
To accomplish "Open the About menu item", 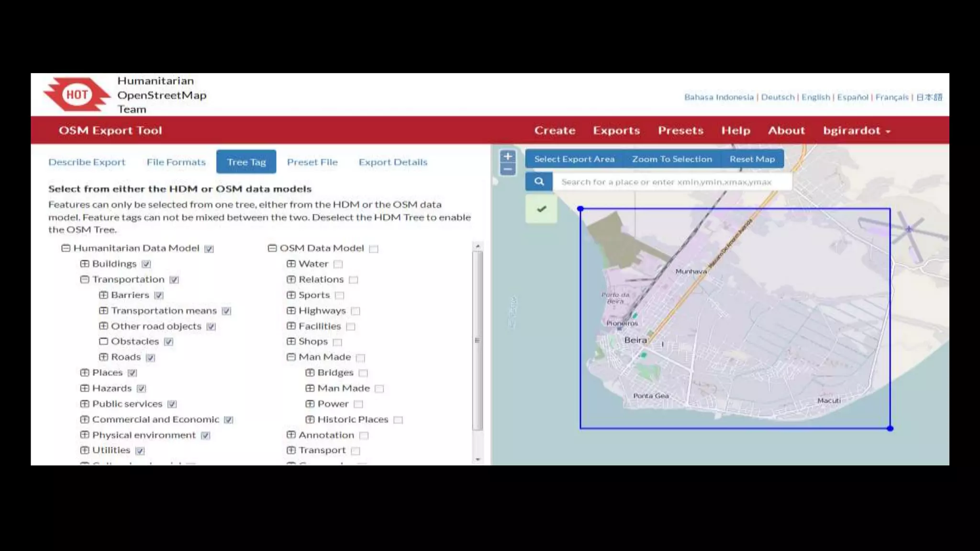I will [787, 131].
